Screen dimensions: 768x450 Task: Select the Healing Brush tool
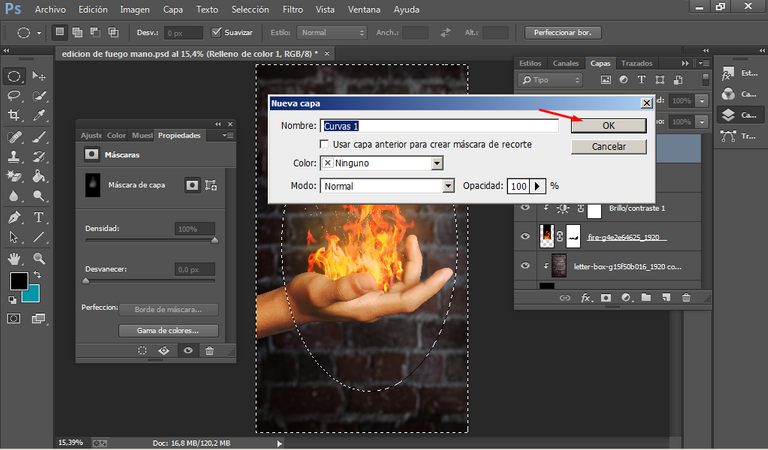pyautogui.click(x=14, y=137)
